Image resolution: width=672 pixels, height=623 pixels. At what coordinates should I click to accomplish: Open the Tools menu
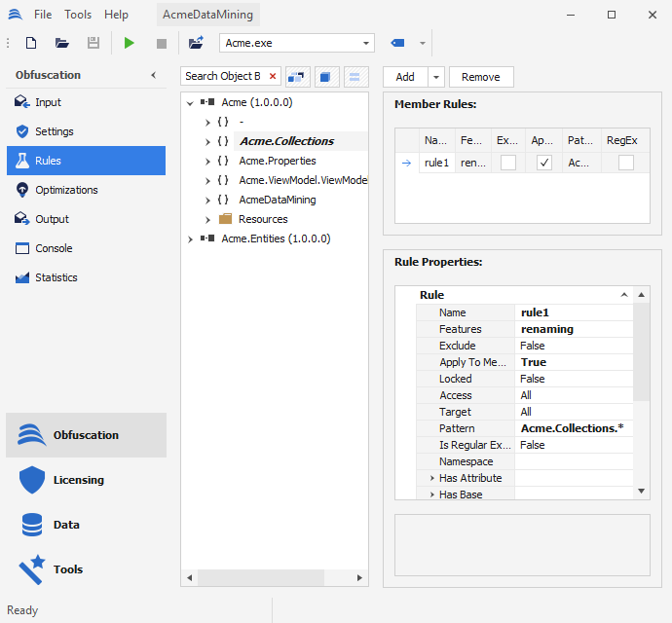[78, 15]
